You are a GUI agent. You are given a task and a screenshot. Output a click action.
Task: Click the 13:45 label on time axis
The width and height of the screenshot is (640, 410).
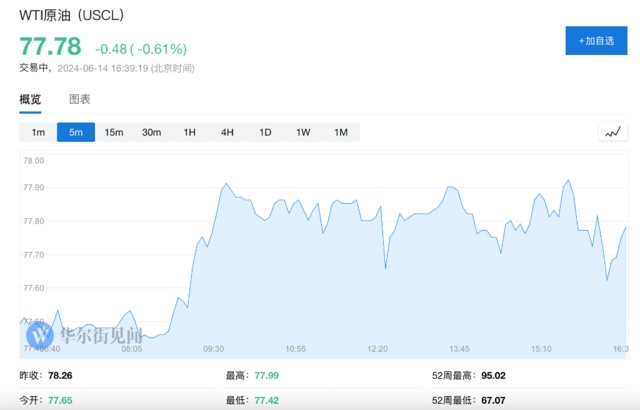pyautogui.click(x=459, y=349)
